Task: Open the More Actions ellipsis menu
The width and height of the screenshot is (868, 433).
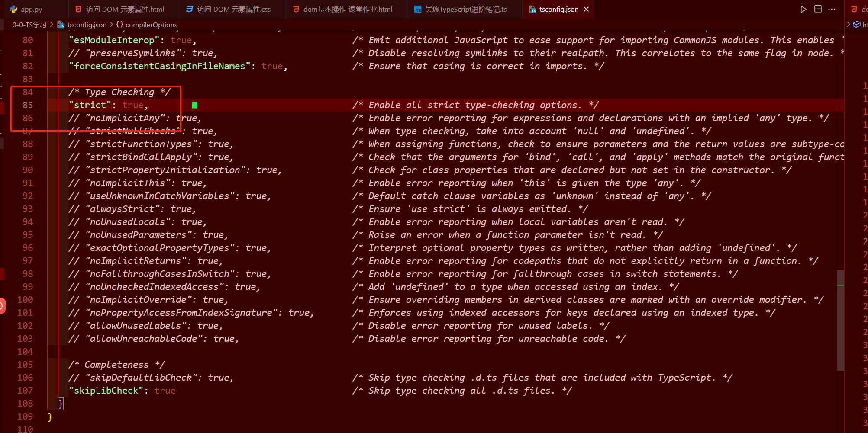Action: 832,9
